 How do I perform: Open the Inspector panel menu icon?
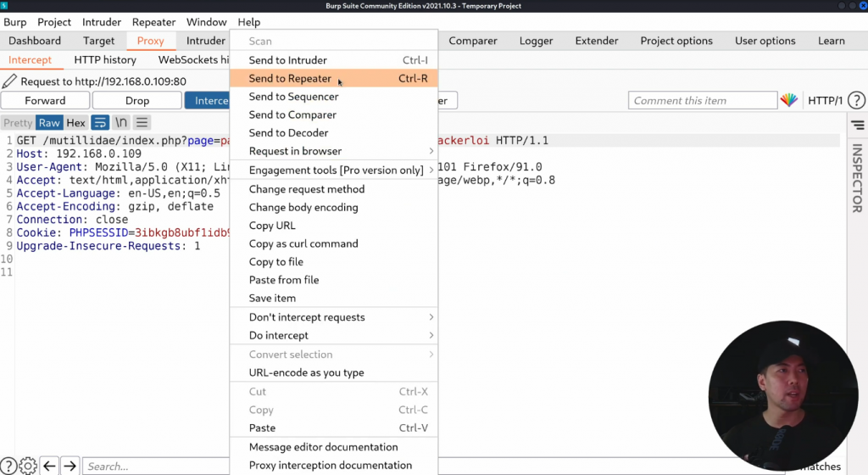point(857,126)
